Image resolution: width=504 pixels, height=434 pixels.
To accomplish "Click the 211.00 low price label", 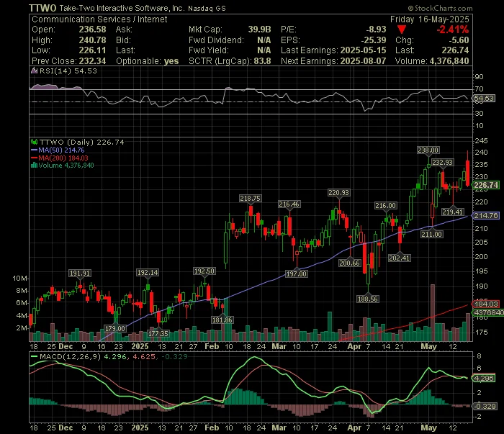I will point(432,234).
